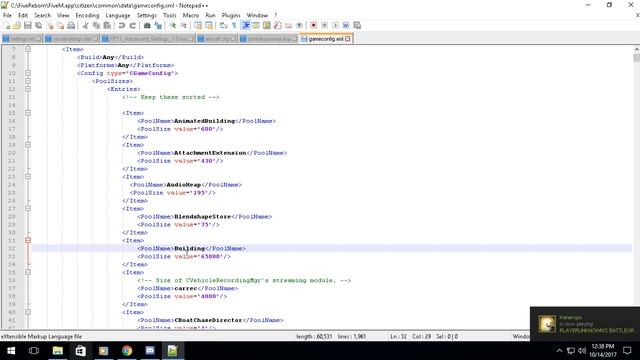Click the 'Keep these sorted' comment
Screen dimensions: 640x360
(171, 97)
